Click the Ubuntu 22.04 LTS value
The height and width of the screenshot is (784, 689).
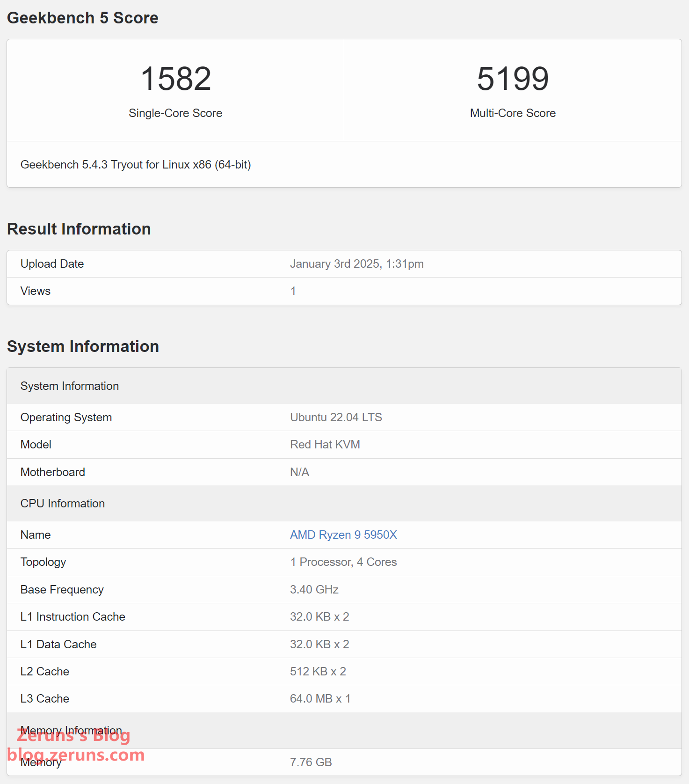[x=336, y=418]
